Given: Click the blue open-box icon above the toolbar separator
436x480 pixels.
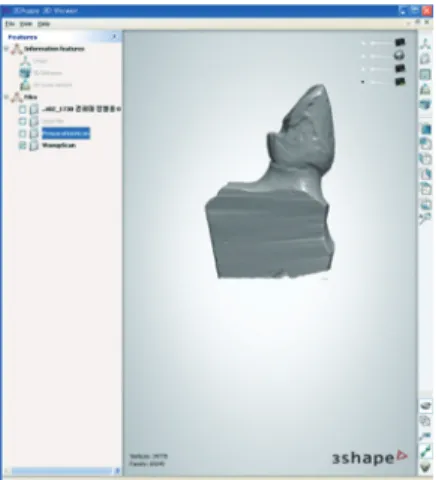Looking at the screenshot, I should click(x=425, y=104).
